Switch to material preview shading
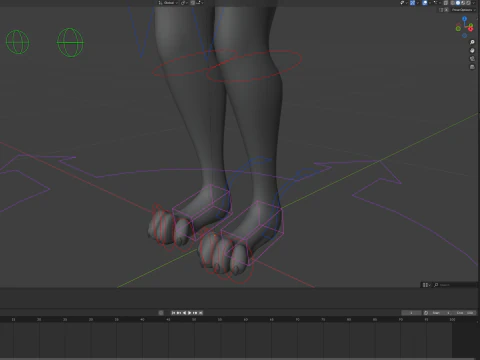The image size is (480, 360). (x=463, y=3)
